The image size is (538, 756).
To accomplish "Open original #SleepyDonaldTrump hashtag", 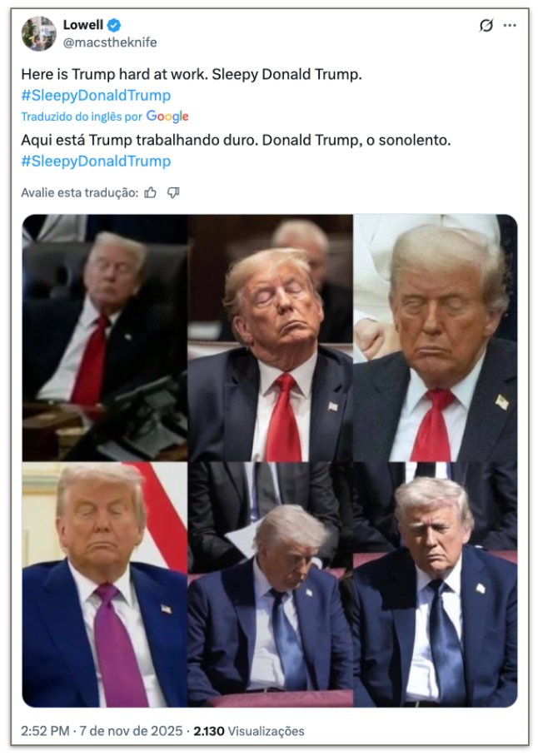I will (x=96, y=95).
